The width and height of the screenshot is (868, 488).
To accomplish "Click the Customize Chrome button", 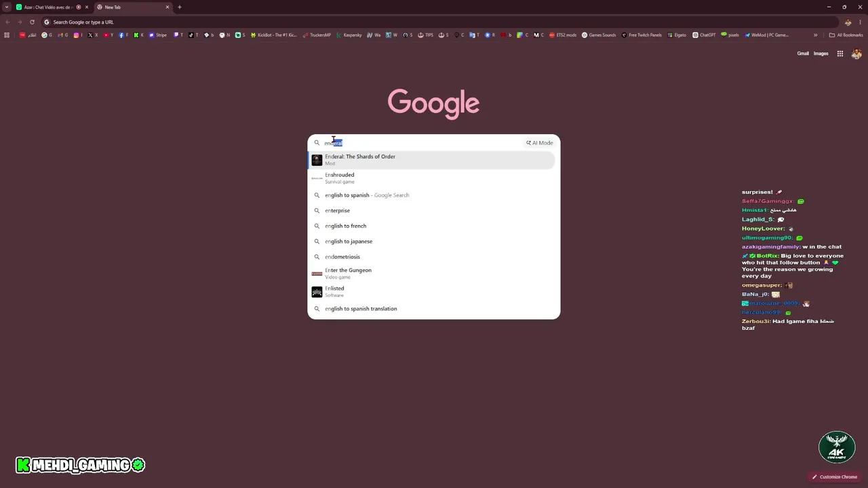I will [x=835, y=476].
